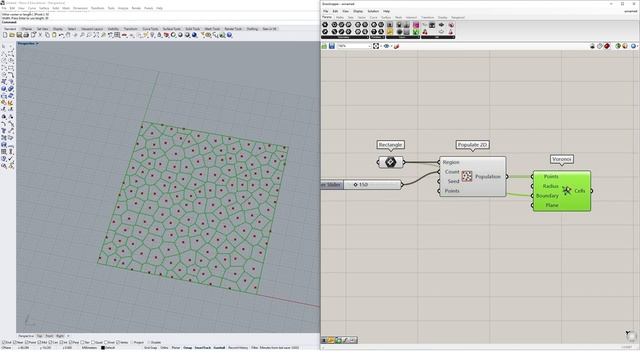Toggle the End osnap checkbox

point(4,342)
